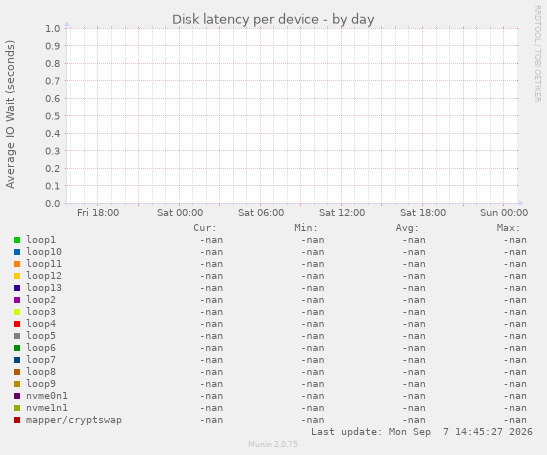Click the 1.0 y-axis value

(x=53, y=29)
